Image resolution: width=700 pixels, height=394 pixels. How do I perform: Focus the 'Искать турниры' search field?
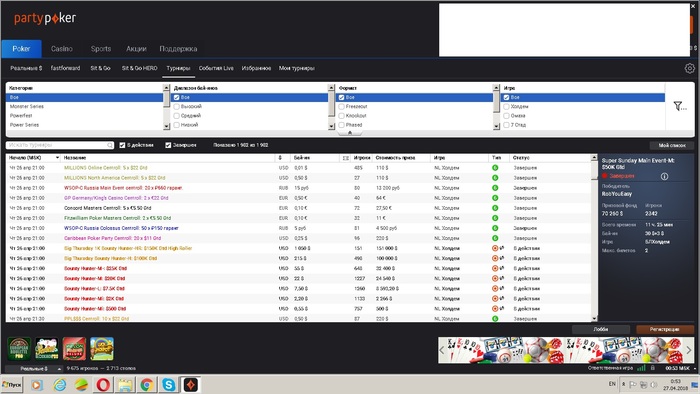tap(60, 145)
